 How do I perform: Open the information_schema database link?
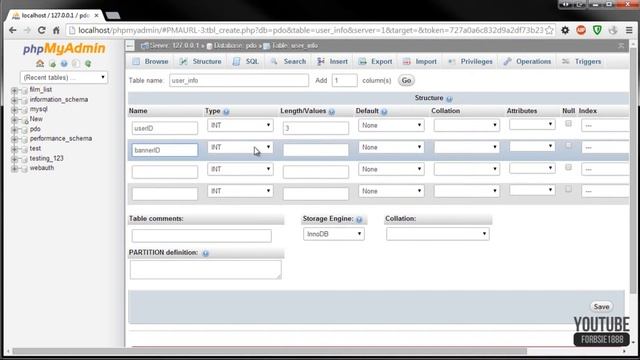tap(59, 100)
